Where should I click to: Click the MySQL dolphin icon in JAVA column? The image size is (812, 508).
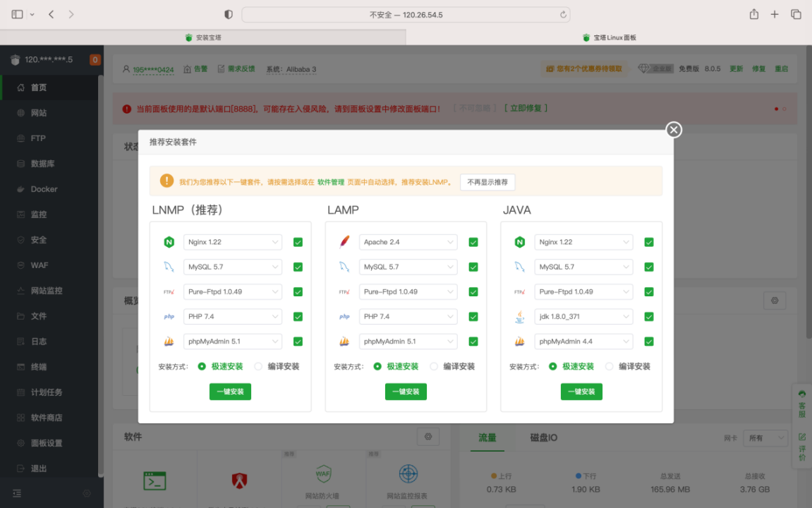[x=519, y=267]
